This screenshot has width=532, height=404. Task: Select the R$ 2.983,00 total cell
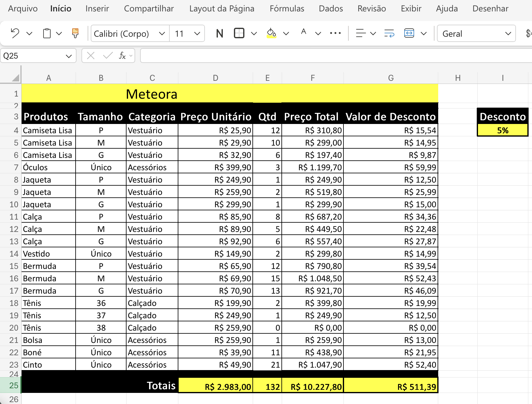(x=215, y=385)
